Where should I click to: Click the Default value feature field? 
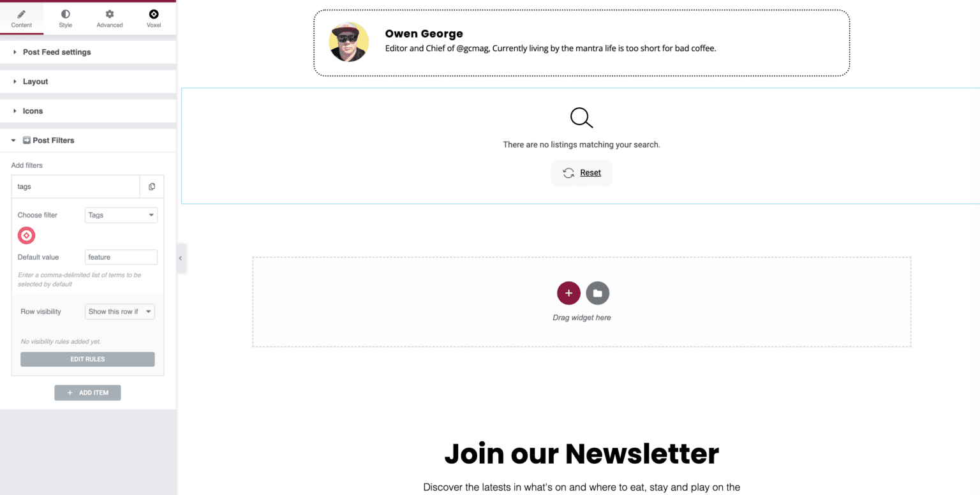[x=121, y=257]
